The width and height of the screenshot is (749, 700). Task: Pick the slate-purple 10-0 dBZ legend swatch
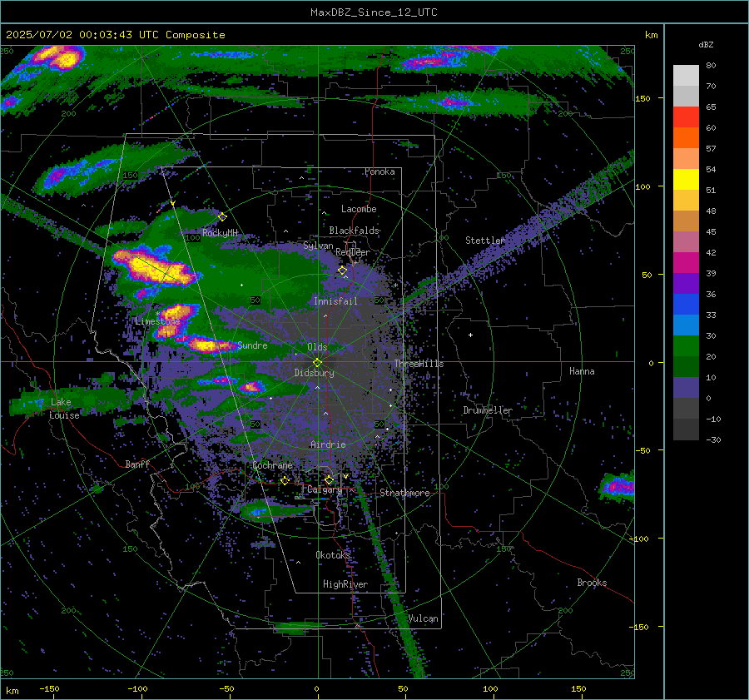686,388
